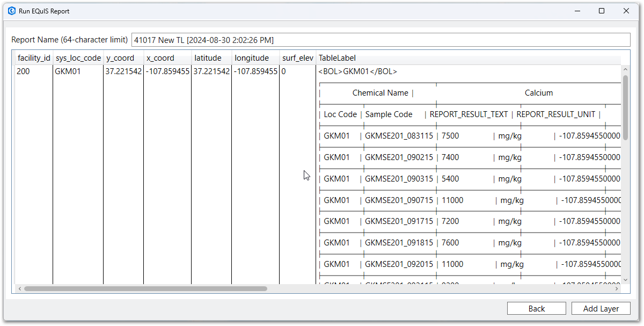Click the facility_id cell value 200

click(23, 71)
